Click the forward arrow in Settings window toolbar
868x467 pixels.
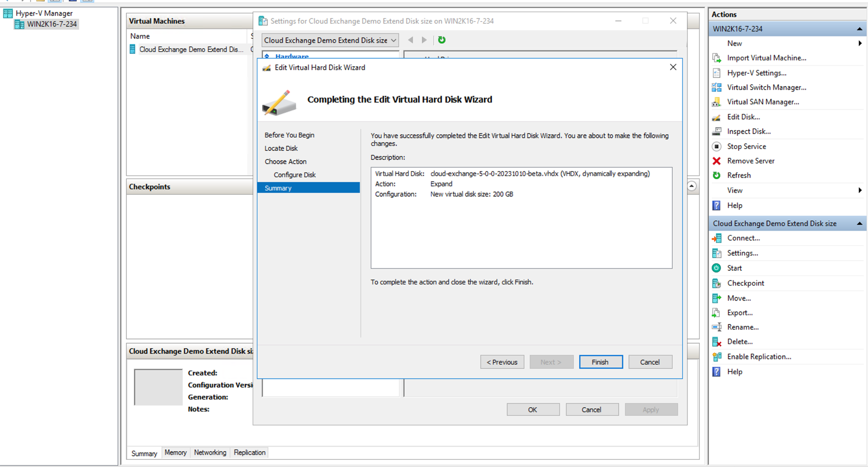point(424,40)
